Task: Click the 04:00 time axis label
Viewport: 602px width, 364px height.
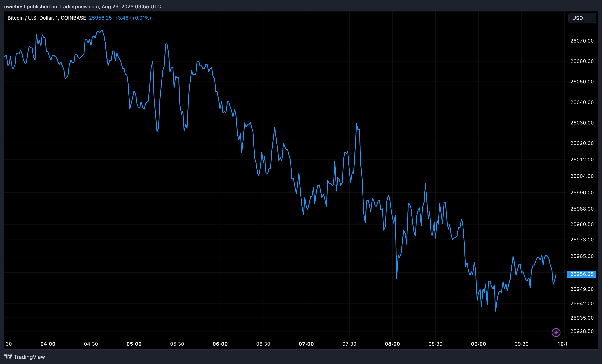Action: (x=48, y=344)
